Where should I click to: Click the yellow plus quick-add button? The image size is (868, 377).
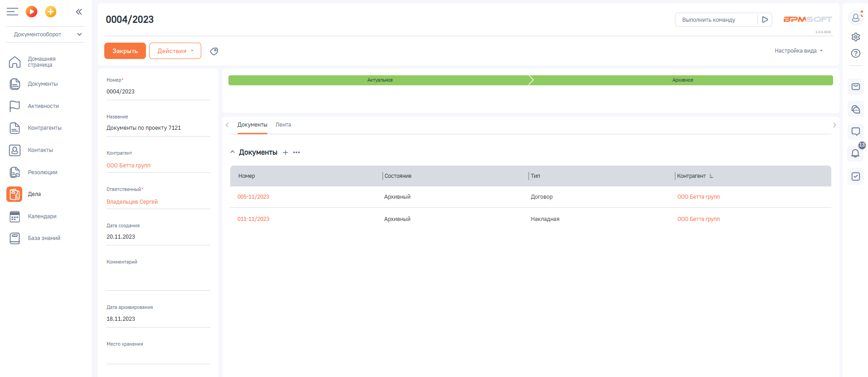tap(51, 12)
